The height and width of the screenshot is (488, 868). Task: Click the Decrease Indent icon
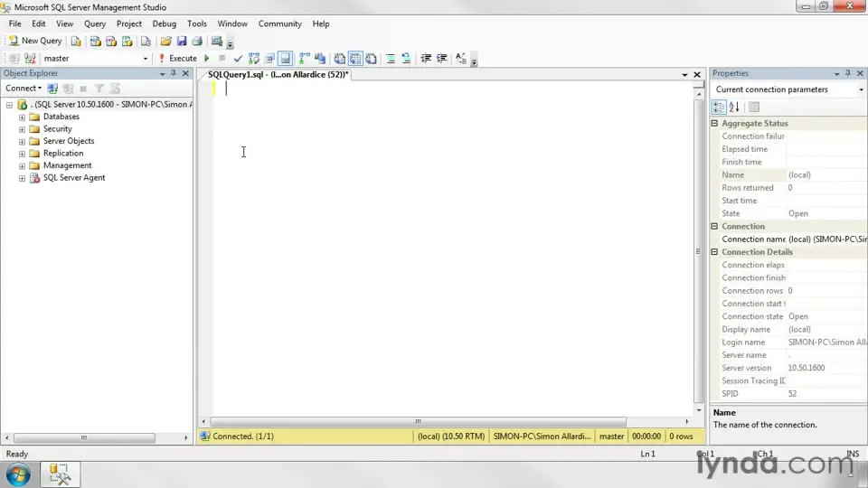pyautogui.click(x=426, y=58)
